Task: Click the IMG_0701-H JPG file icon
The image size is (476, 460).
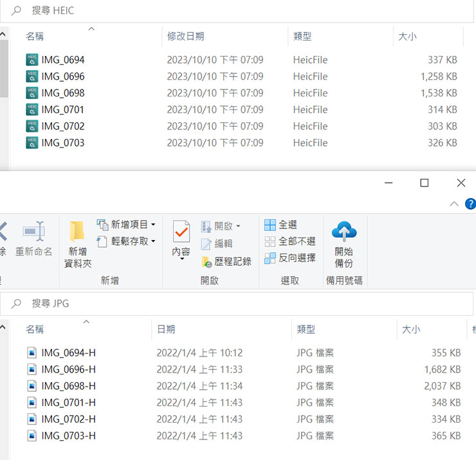Action: [32, 403]
